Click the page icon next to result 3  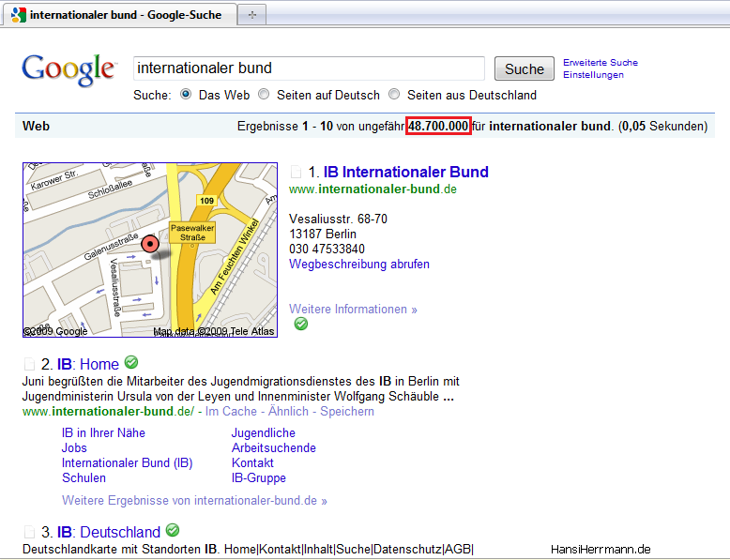[x=29, y=532]
